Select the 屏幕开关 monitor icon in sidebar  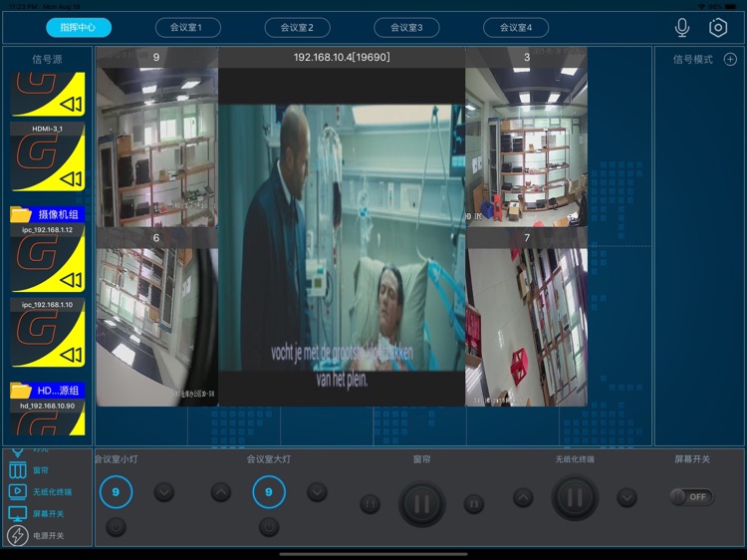tap(18, 513)
